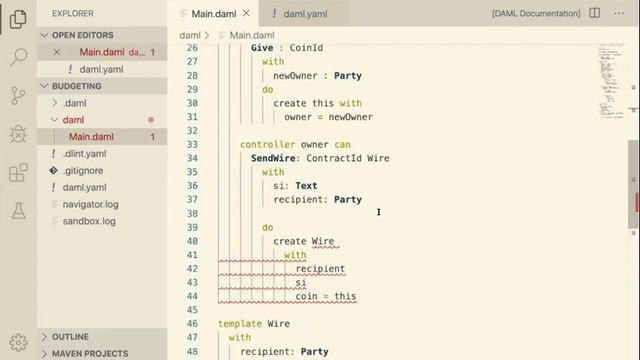Click the daml breadcrumb segment
Image resolution: width=640 pixels, height=360 pixels.
(190, 36)
